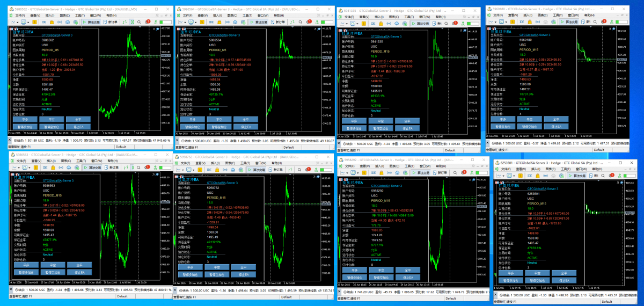Expand template dropdown in window 5941335
The width and height of the screenshot is (644, 306).
click(357, 23)
